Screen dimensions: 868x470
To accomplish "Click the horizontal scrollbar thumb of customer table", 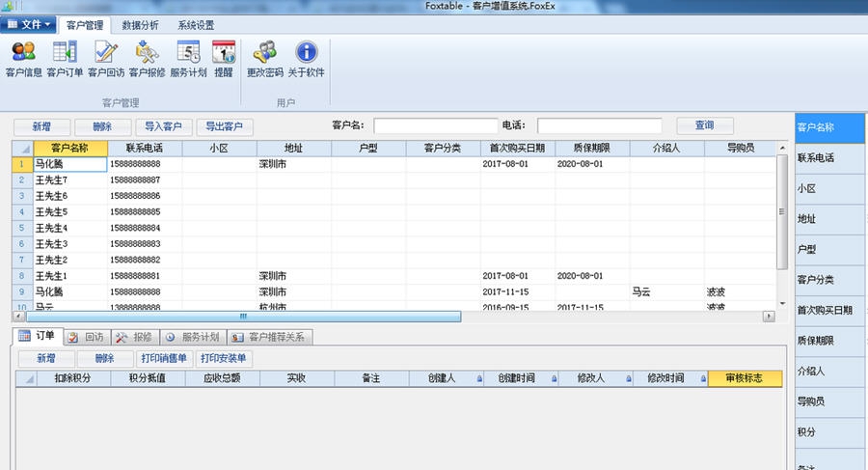I will 244,317.
